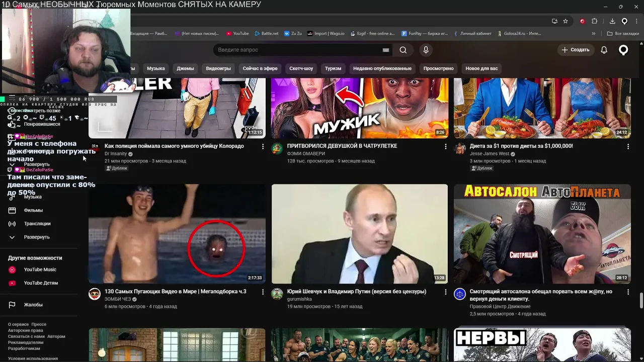Viewport: 644px width, 362px height.
Task: Open the browser three-dot menu
Action: point(636,21)
